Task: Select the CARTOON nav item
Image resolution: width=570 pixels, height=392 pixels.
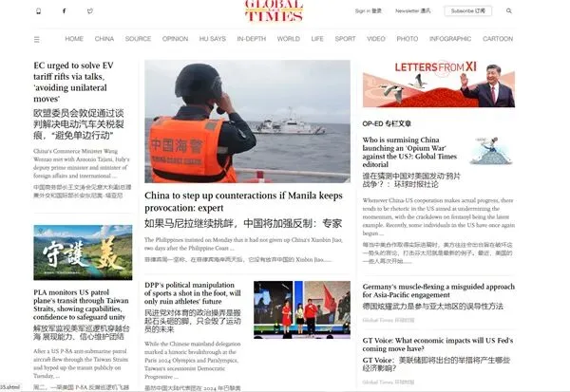Action: 498,39
